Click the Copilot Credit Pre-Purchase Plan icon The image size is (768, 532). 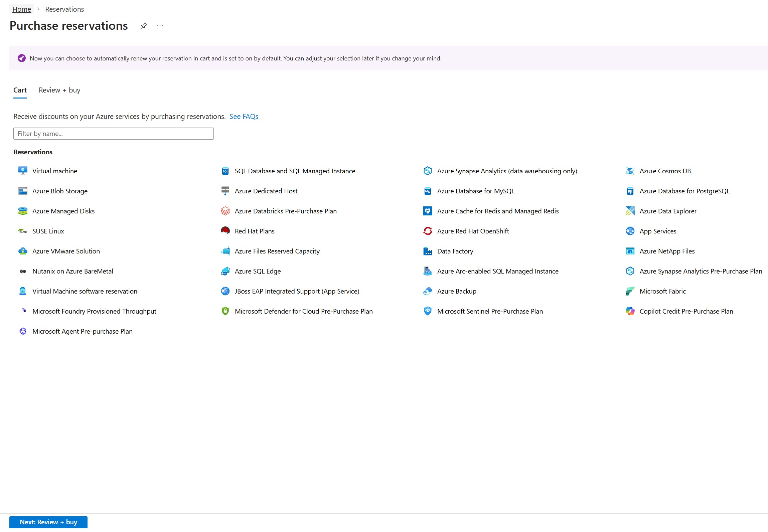[x=630, y=311]
